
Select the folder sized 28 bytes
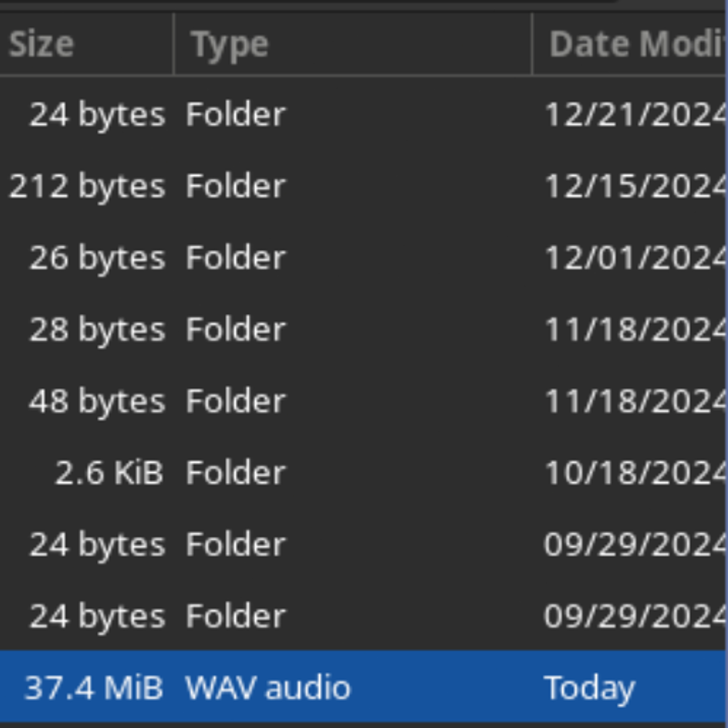[x=97, y=329]
